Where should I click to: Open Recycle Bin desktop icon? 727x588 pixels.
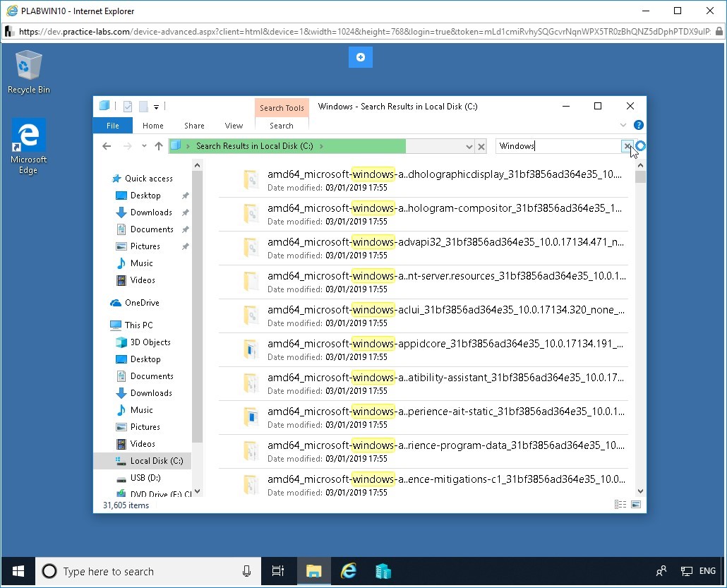tap(28, 72)
